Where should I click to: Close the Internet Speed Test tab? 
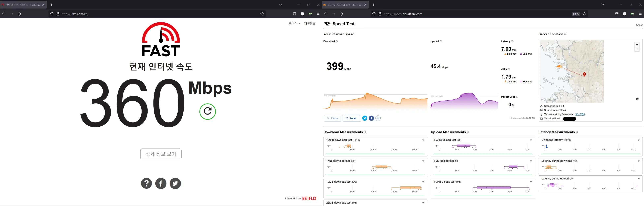(365, 5)
